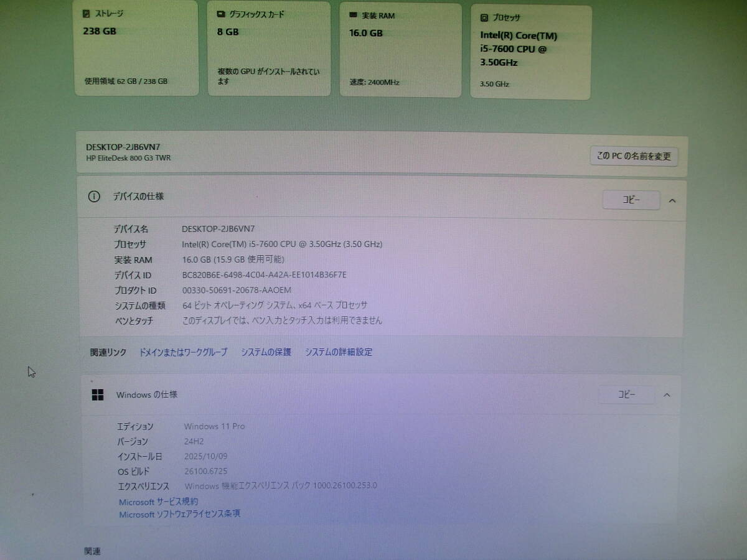The height and width of the screenshot is (560, 747).
Task: Click the install date 2025/10/09
Action: tap(206, 456)
